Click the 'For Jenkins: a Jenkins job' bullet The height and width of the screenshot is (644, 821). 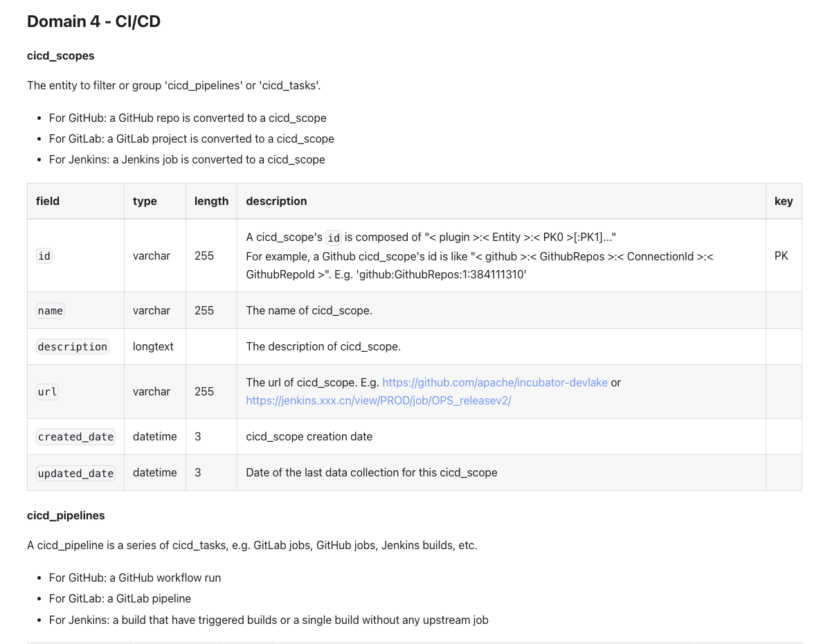coord(187,159)
